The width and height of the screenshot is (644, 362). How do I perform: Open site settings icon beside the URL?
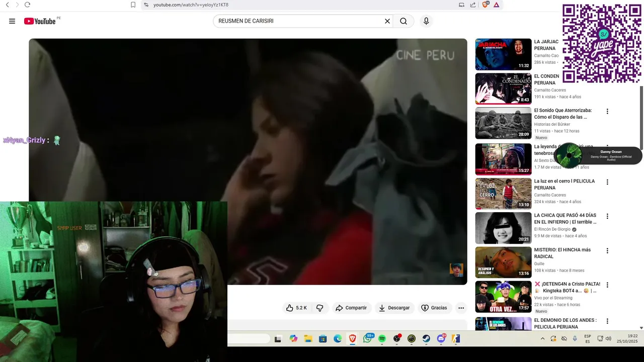pos(146,5)
